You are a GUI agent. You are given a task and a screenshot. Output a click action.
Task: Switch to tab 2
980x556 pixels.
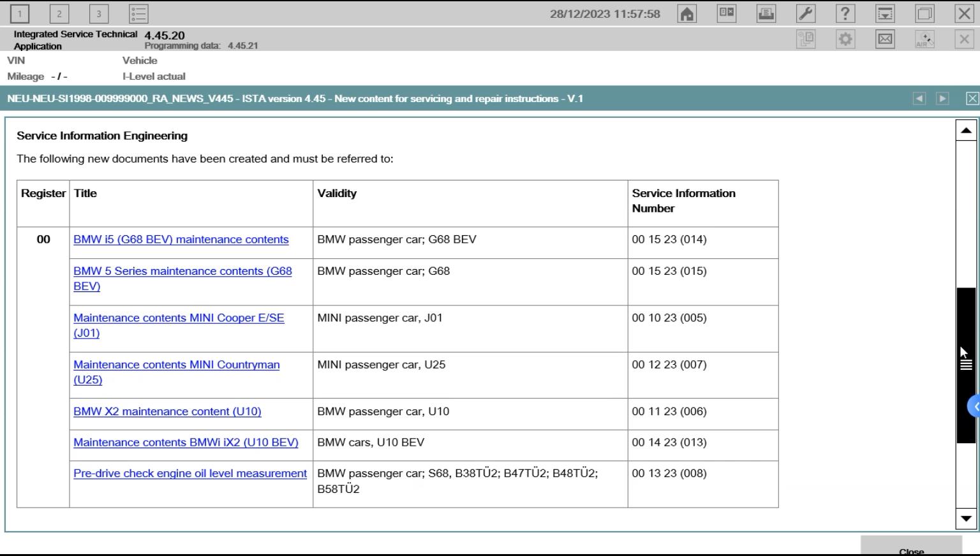point(59,13)
